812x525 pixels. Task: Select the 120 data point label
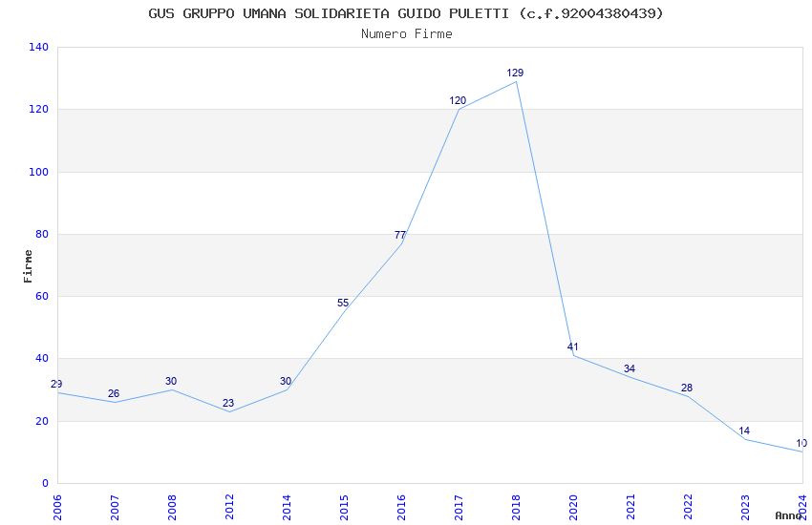[x=458, y=100]
